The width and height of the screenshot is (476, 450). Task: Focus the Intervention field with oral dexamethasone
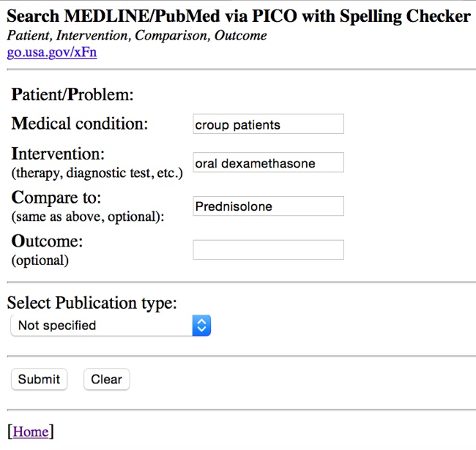pyautogui.click(x=268, y=163)
